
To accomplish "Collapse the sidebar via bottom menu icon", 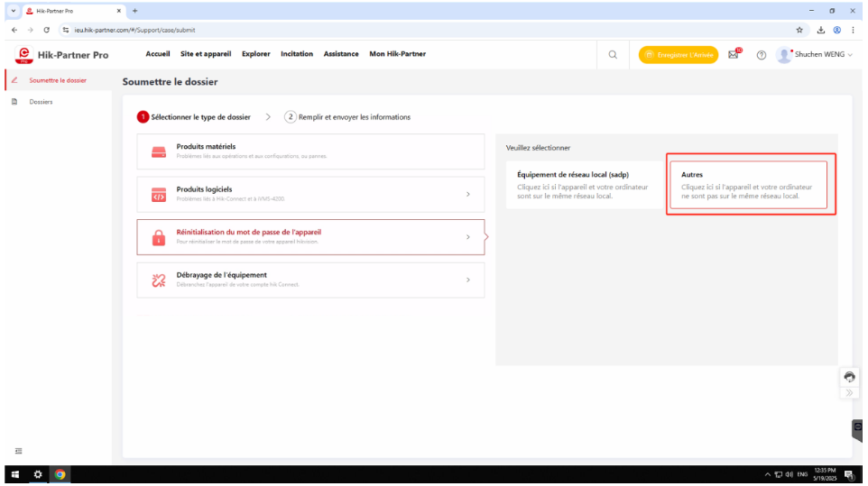I will (18, 451).
